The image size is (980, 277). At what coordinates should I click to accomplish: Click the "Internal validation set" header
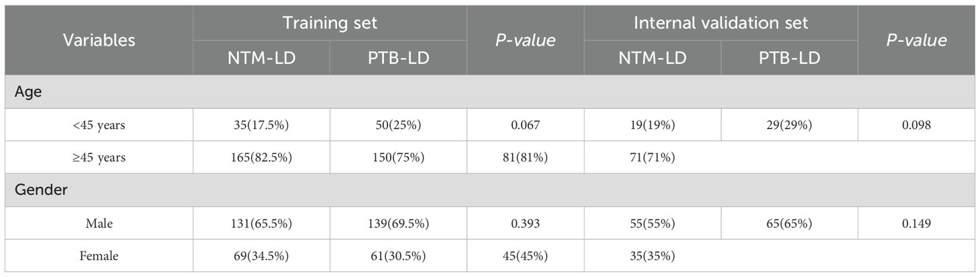point(720,23)
